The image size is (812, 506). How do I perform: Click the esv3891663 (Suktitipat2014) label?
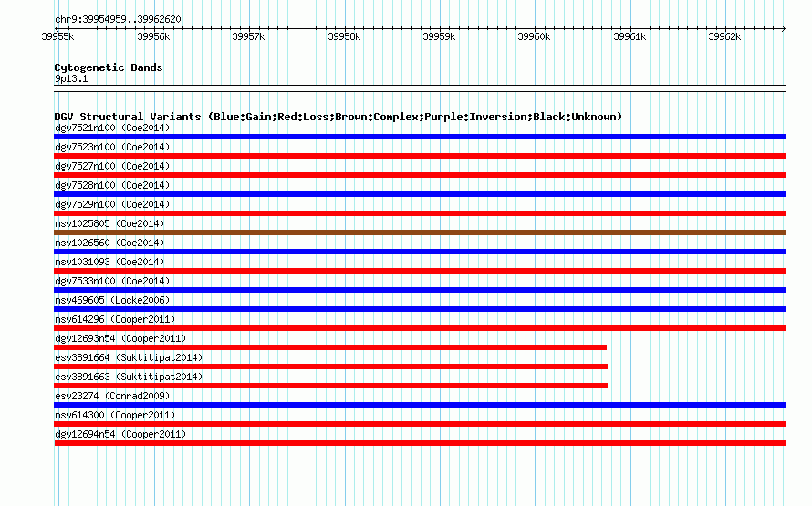[x=129, y=377]
